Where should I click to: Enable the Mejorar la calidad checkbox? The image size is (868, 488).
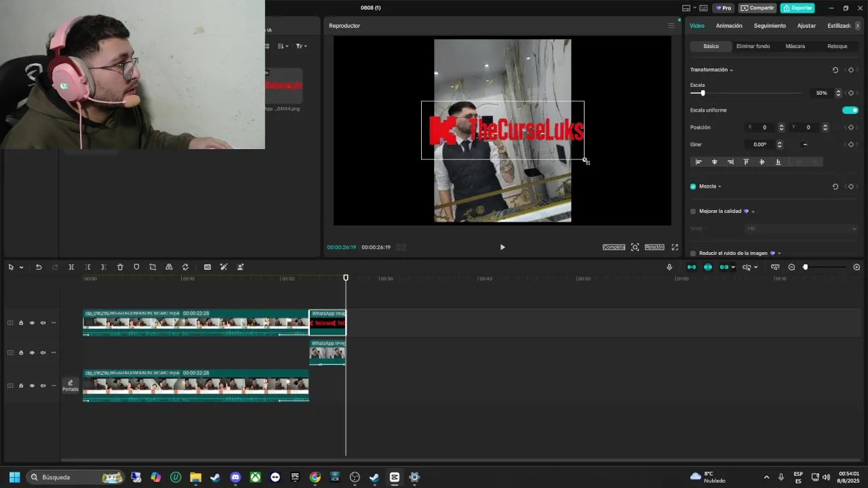click(x=693, y=211)
